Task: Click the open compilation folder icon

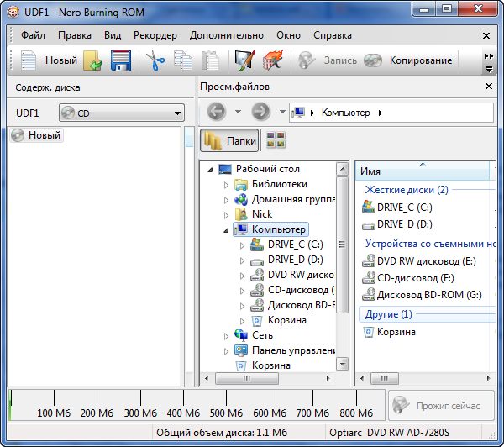Action: pyautogui.click(x=93, y=60)
